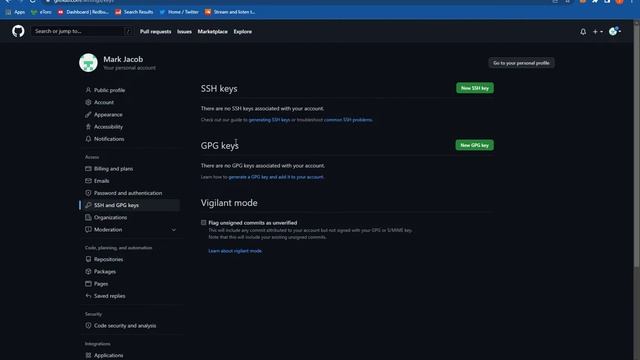Click the New SSH key button

pyautogui.click(x=475, y=88)
